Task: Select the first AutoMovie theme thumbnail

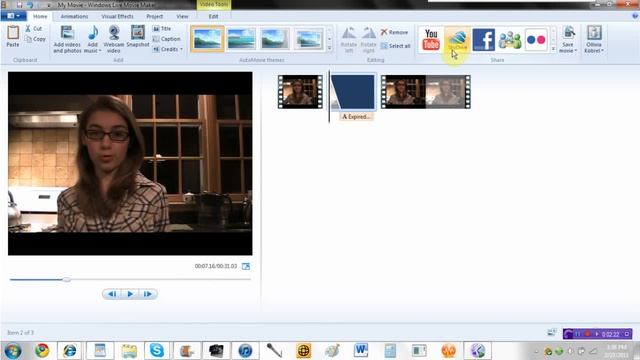Action: click(x=207, y=39)
